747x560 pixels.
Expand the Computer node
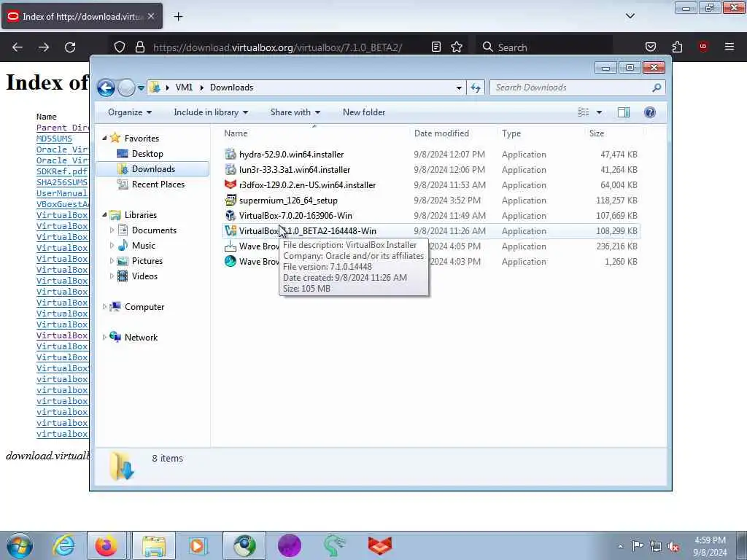click(104, 307)
